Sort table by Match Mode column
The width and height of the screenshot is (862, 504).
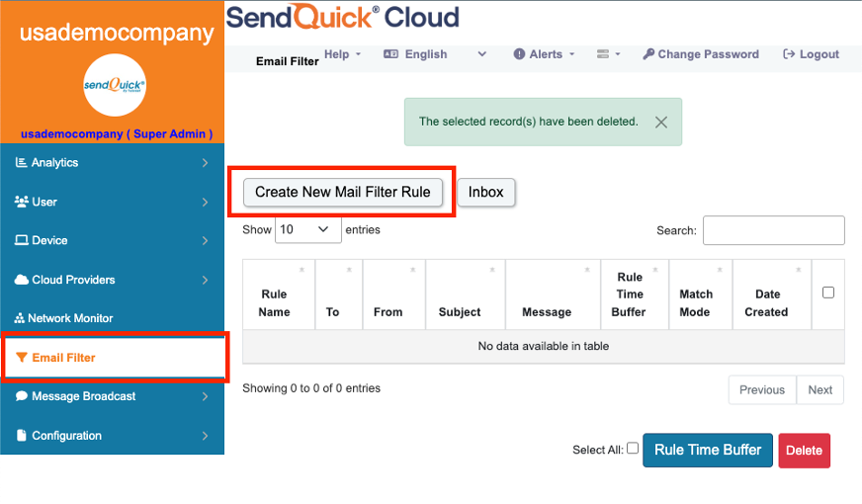point(700,294)
